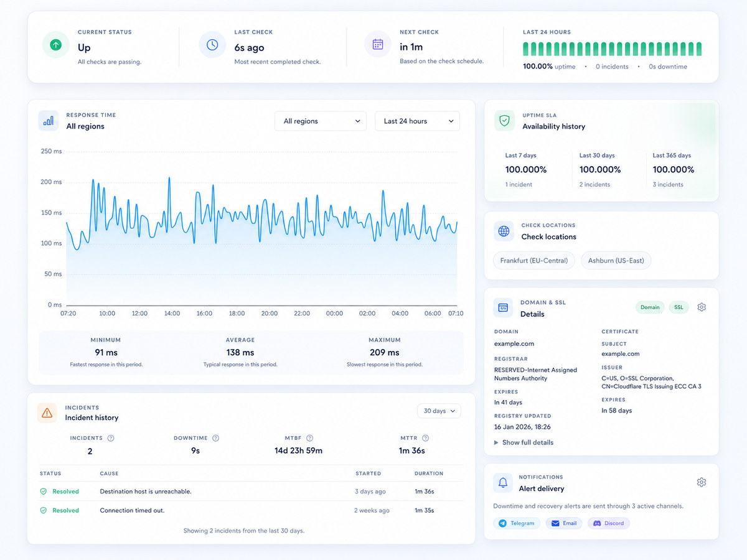Click the Minimum 91 ms value
Viewport: 747px width, 560px height.
pyautogui.click(x=106, y=352)
